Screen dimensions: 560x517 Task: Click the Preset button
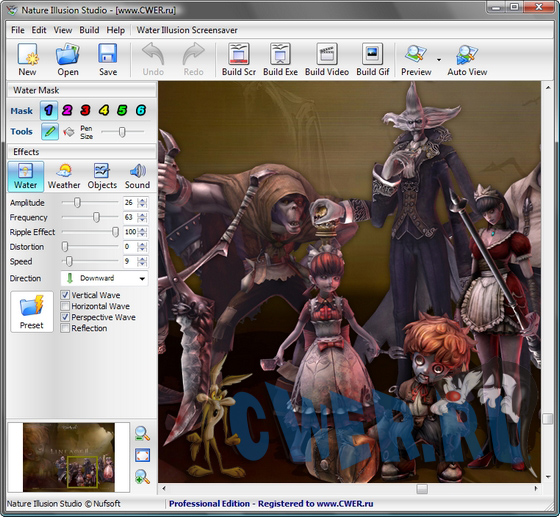click(x=32, y=312)
